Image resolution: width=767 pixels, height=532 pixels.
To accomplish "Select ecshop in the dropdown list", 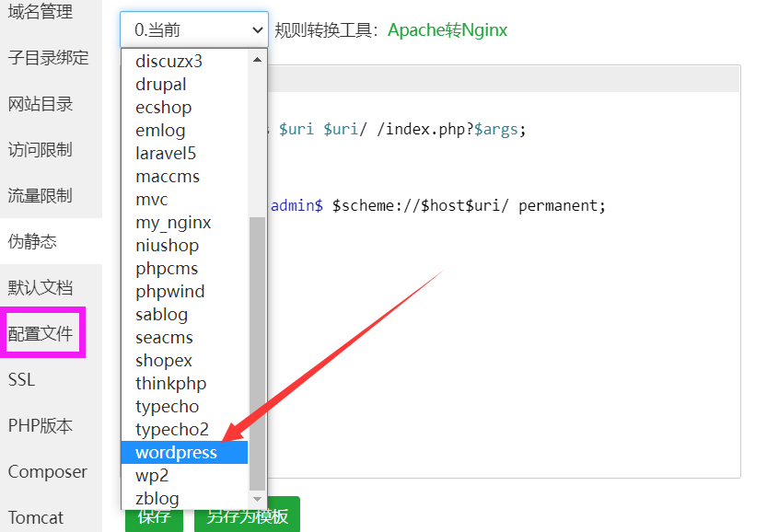I will pyautogui.click(x=185, y=107).
